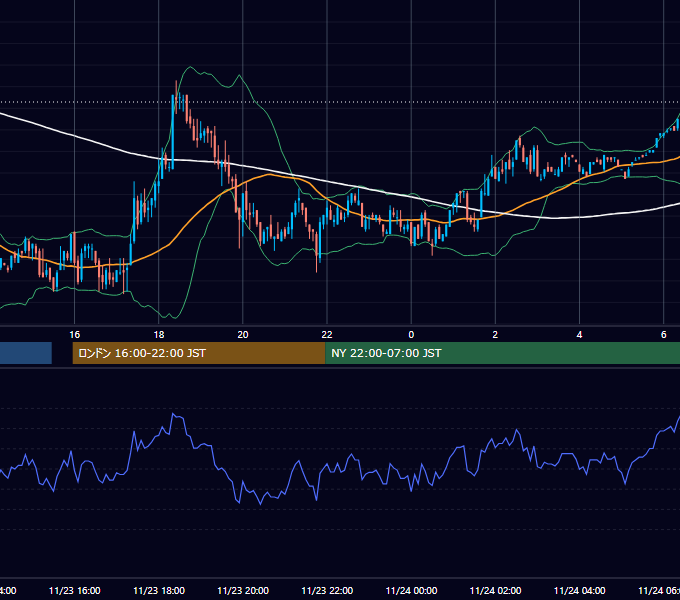Screen dimensions: 680x600
Task: Click the blue session bar before ロンドン
Action: coord(26,353)
